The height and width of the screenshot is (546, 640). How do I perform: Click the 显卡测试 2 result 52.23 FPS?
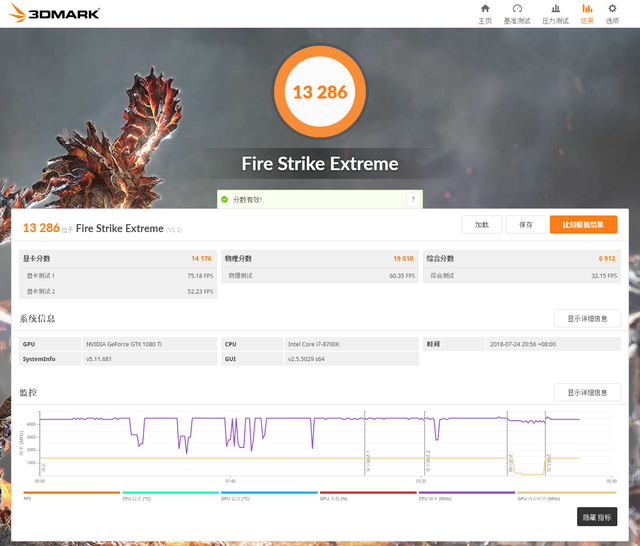200,291
